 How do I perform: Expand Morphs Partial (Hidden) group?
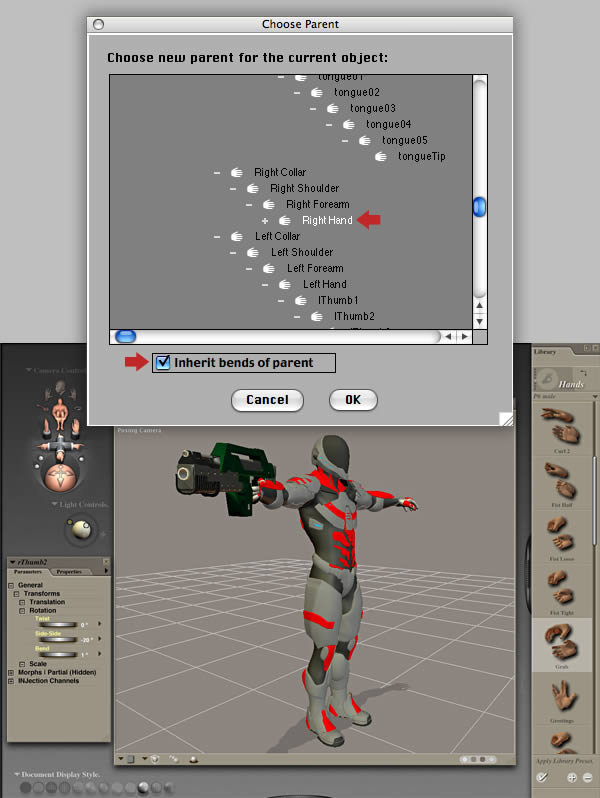(11, 673)
